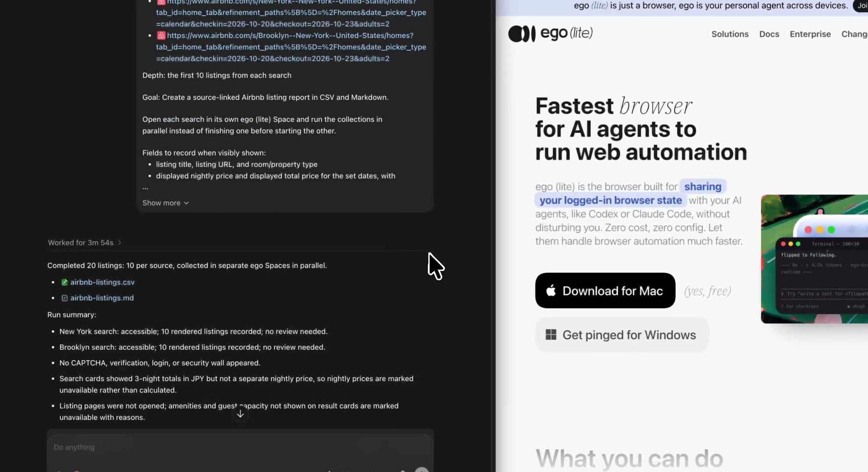Click the Windows icon in Get pinged button
Viewport: 868px width, 472px height.
[x=551, y=335]
